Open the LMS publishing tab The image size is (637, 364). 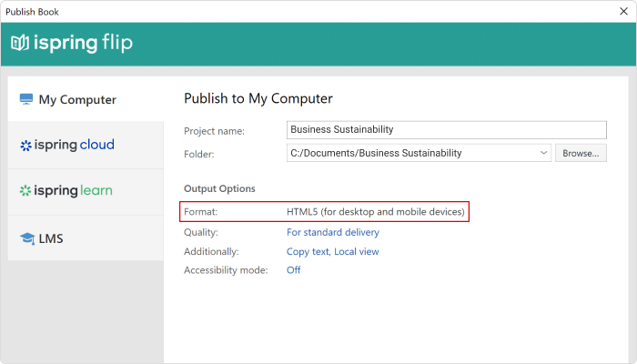[86, 238]
